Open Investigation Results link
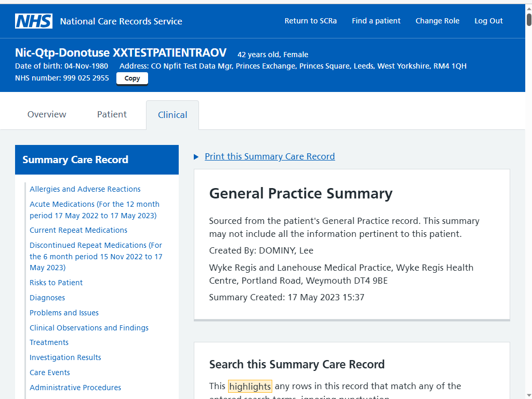This screenshot has width=532, height=399. click(65, 357)
